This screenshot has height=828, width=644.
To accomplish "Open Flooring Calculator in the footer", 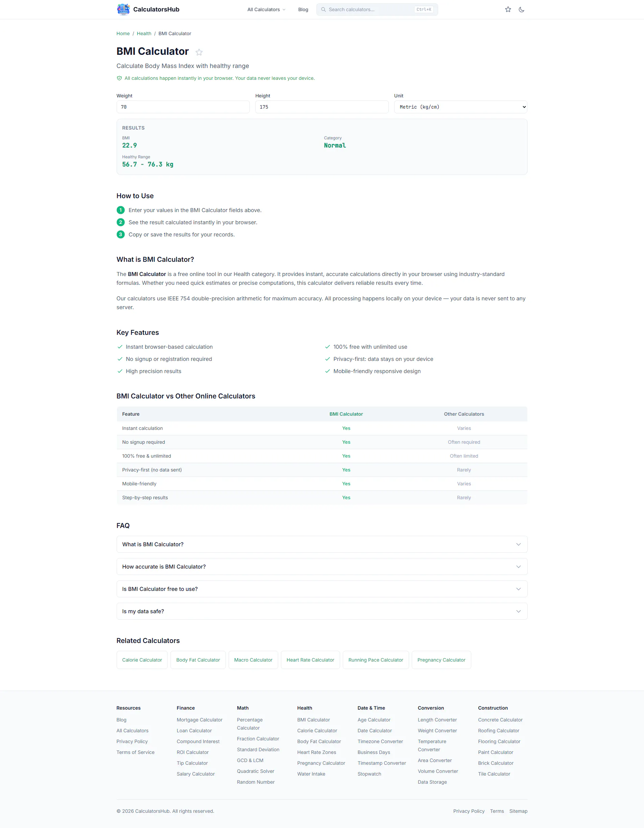I will click(x=499, y=741).
